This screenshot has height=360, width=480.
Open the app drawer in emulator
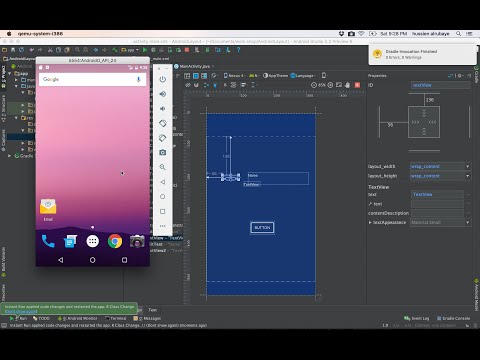(x=93, y=241)
